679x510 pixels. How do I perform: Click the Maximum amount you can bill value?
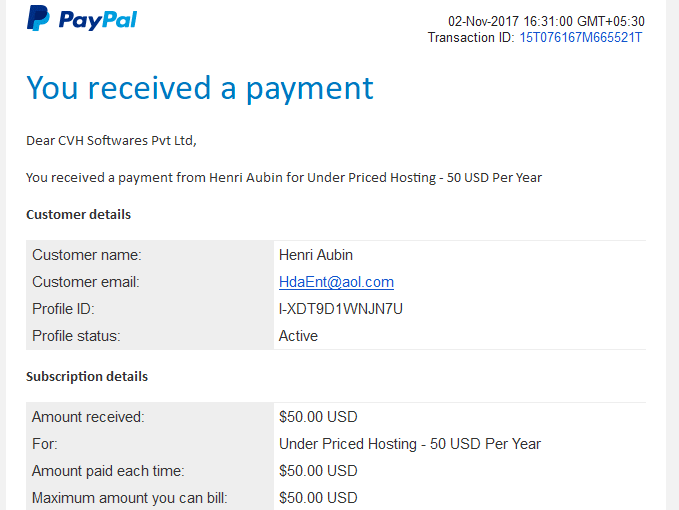click(318, 498)
